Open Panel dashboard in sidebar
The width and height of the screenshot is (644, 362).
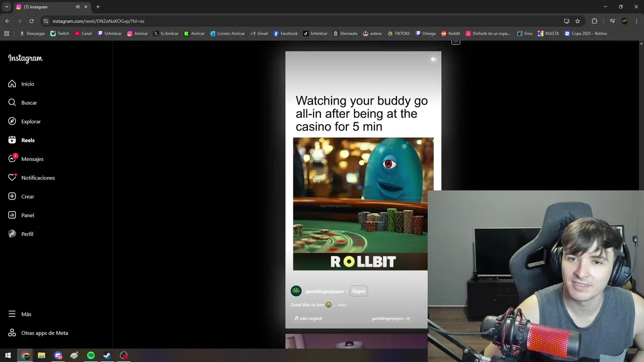[x=21, y=215]
